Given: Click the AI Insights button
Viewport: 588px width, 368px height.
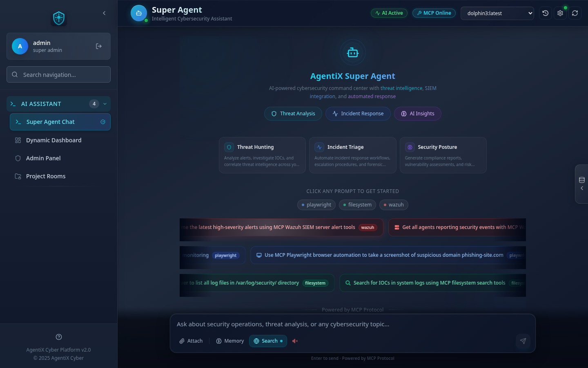Looking at the screenshot, I should (x=417, y=113).
